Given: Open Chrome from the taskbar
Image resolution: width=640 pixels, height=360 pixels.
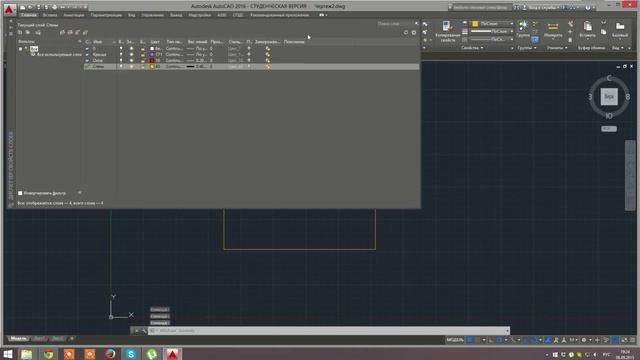Looking at the screenshot, I should click(49, 354).
